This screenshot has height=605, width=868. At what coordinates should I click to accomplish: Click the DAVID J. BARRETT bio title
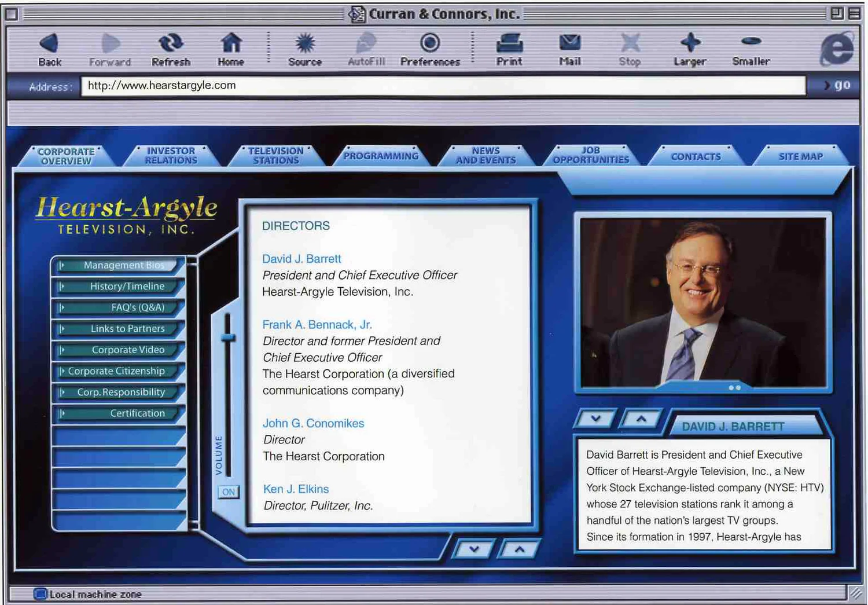coord(733,427)
